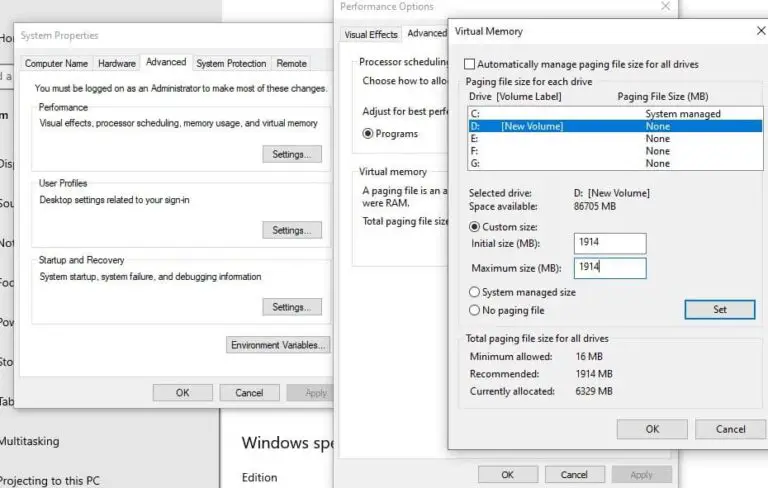Select the No paging file option
The height and width of the screenshot is (488, 768).
474,310
